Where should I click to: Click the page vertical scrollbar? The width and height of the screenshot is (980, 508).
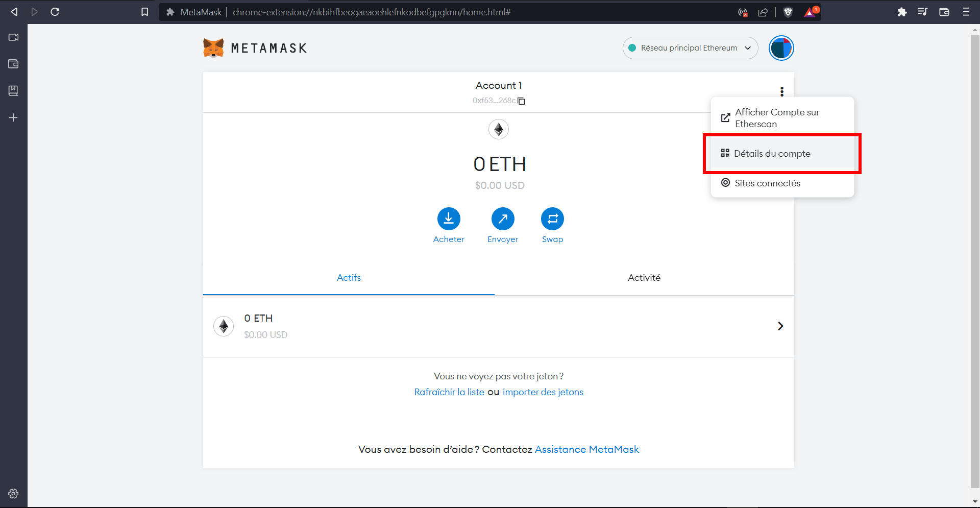(x=975, y=260)
